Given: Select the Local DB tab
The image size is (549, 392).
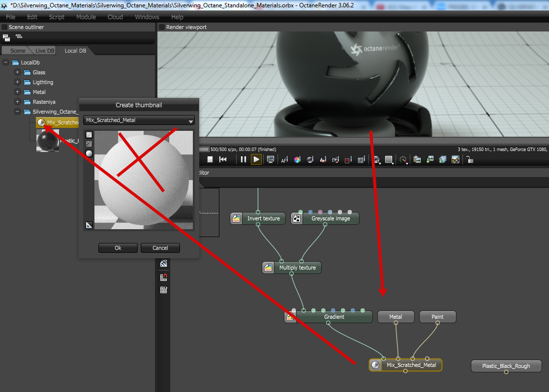Looking at the screenshot, I should [x=75, y=51].
